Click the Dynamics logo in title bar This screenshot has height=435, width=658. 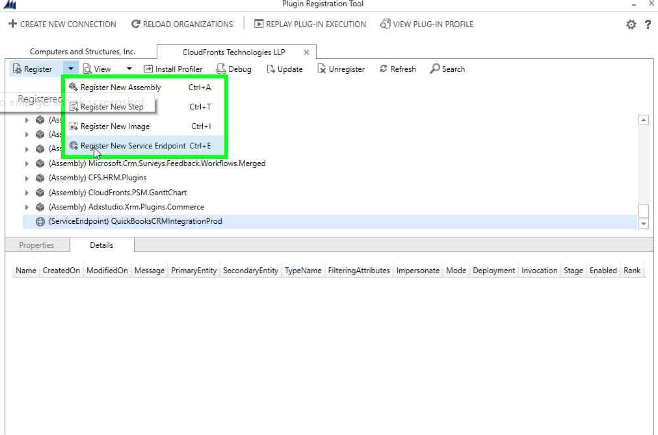[10, 5]
